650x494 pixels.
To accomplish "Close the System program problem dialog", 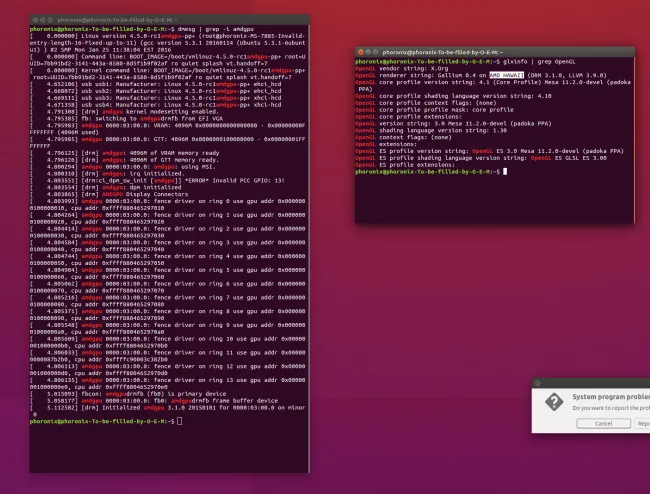I will tap(538, 383).
